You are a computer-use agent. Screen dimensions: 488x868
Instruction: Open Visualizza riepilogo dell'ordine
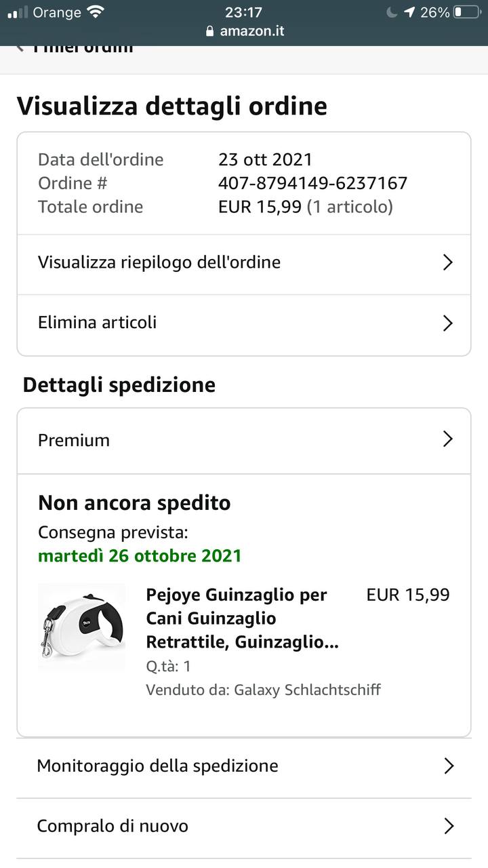point(159,262)
